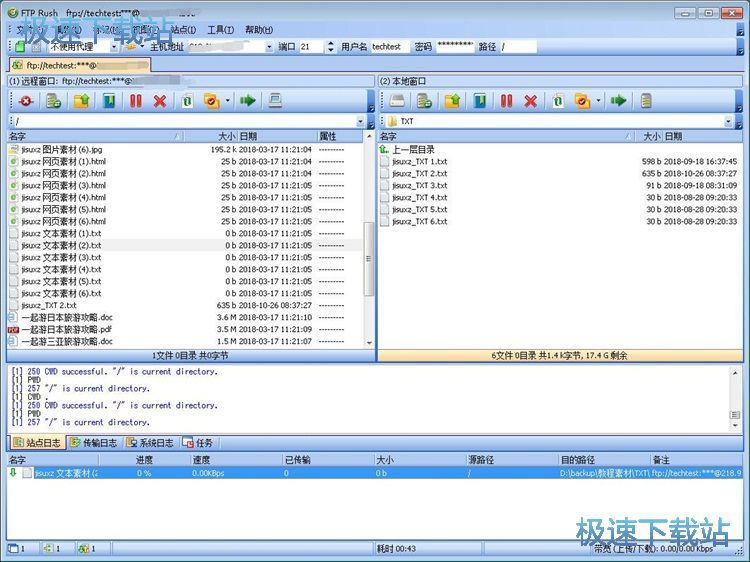Click the server list icon in local toolbar
The image size is (750, 562).
tap(424, 101)
